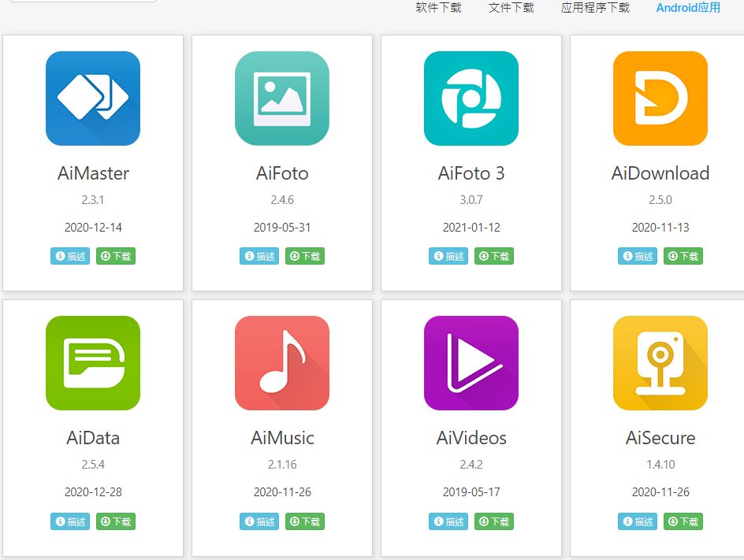Click the AiMusic title text
Image resolution: width=744 pixels, height=560 pixels.
point(282,438)
